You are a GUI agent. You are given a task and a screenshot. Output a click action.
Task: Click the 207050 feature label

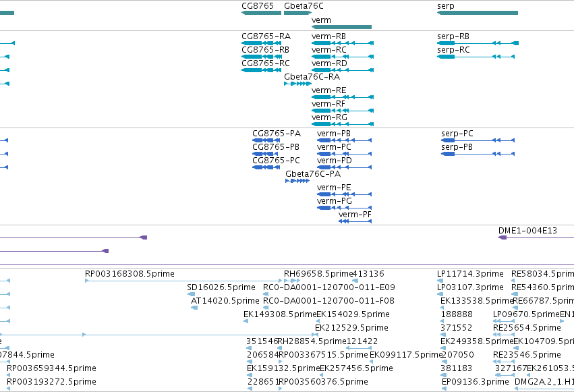pyautogui.click(x=458, y=356)
